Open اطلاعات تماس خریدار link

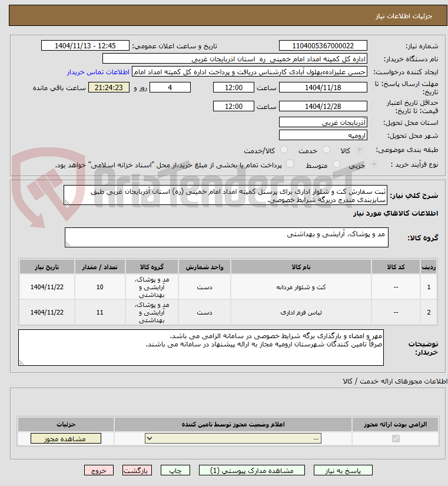pyautogui.click(x=98, y=72)
